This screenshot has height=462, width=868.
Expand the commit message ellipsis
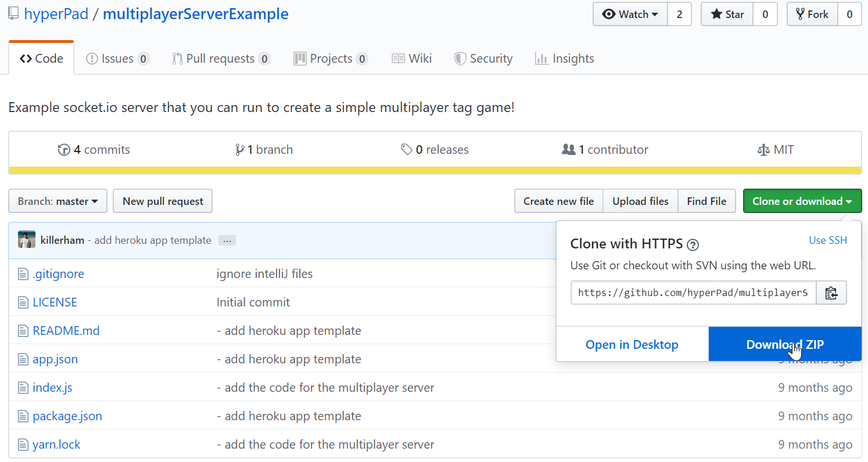[x=227, y=240]
